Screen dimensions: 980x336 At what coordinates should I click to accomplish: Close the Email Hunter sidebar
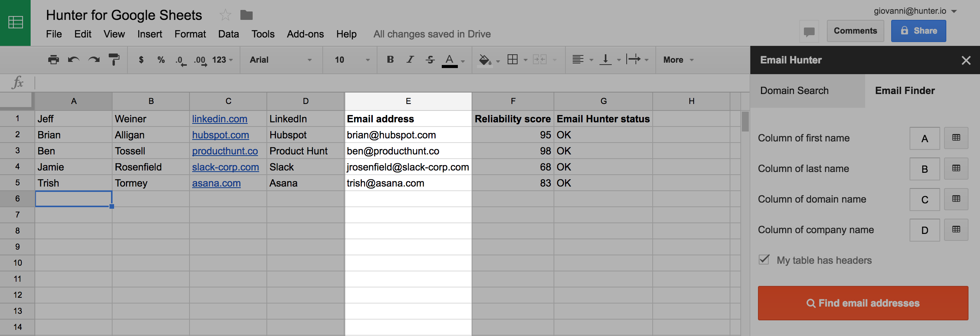966,60
